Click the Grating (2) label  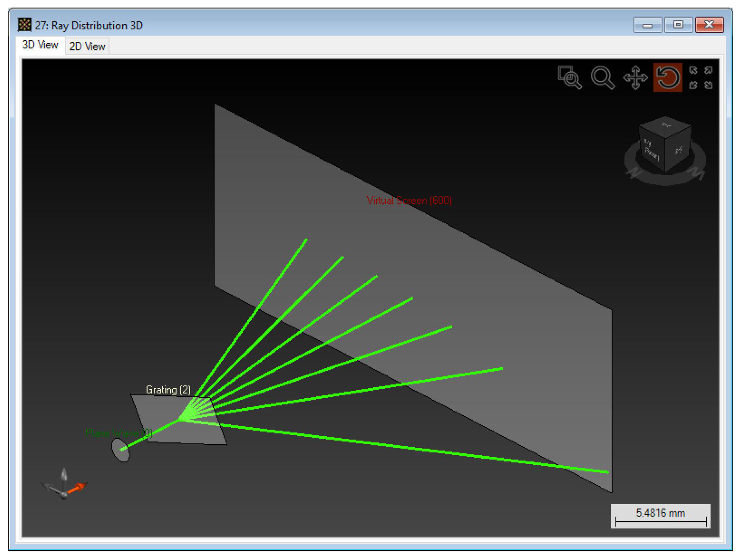point(168,389)
